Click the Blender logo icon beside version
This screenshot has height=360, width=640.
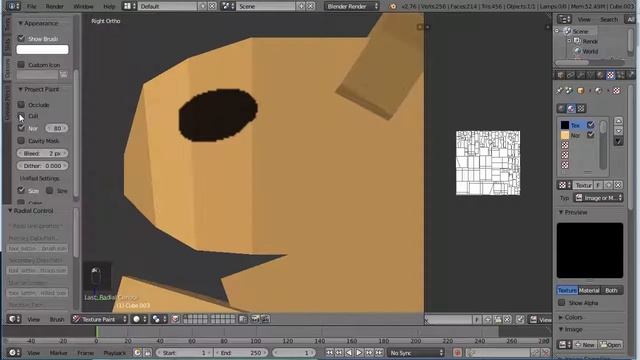click(x=393, y=7)
